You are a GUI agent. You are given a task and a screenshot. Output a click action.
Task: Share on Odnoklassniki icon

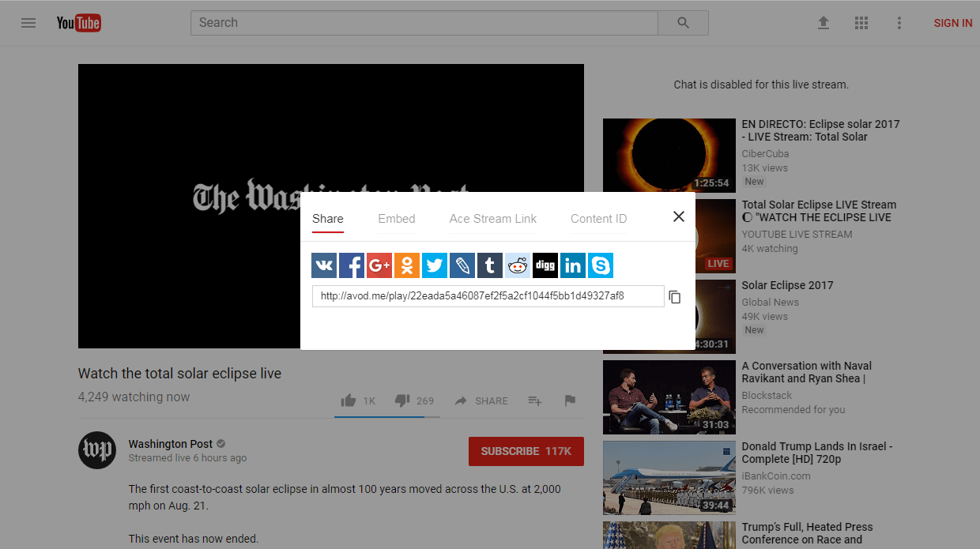407,265
